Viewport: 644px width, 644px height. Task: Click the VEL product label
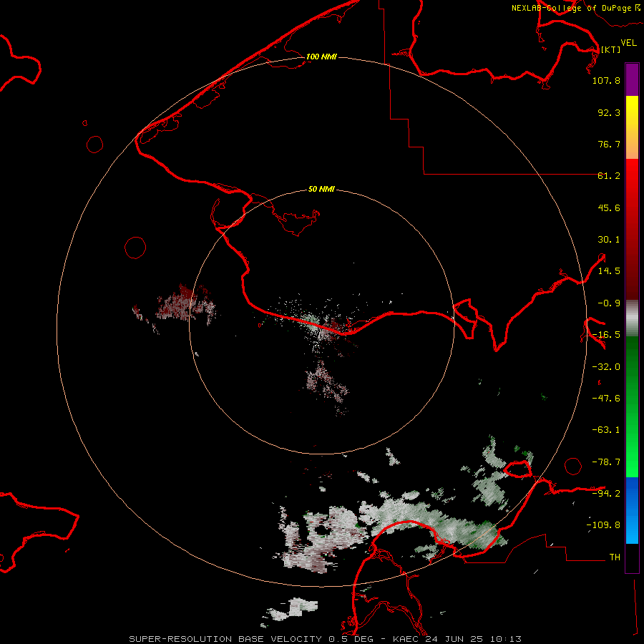click(x=628, y=43)
